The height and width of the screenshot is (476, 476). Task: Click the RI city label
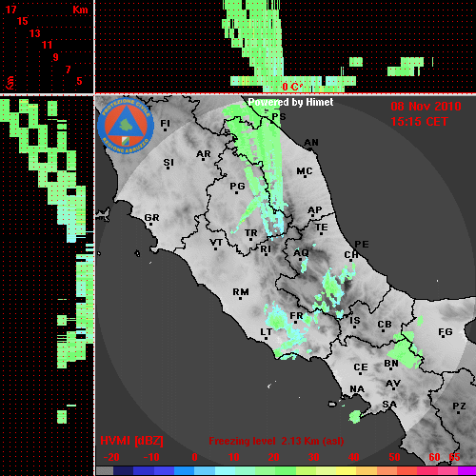coord(266,249)
